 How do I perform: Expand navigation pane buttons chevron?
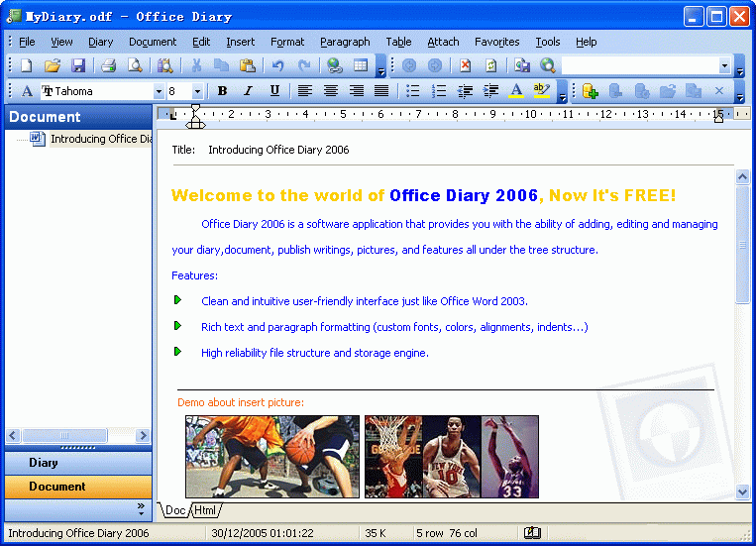pyautogui.click(x=141, y=509)
